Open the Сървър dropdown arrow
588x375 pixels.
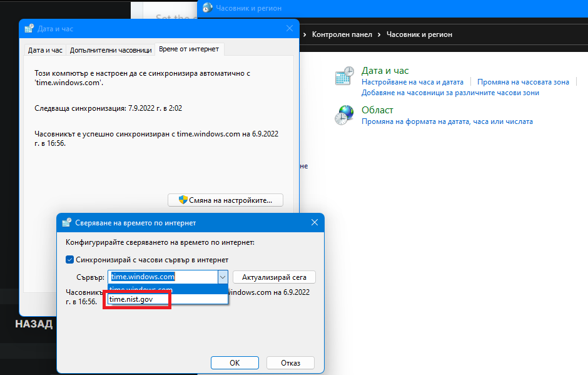tap(222, 277)
